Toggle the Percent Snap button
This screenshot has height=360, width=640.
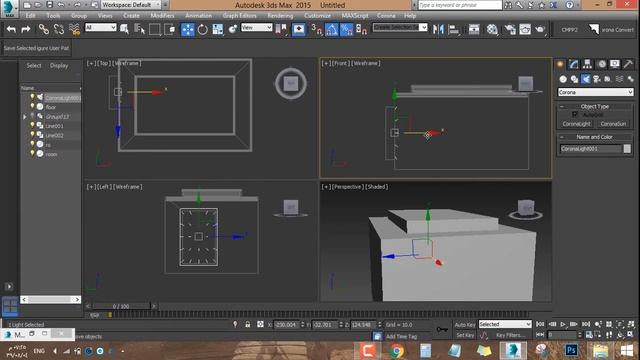[347, 29]
